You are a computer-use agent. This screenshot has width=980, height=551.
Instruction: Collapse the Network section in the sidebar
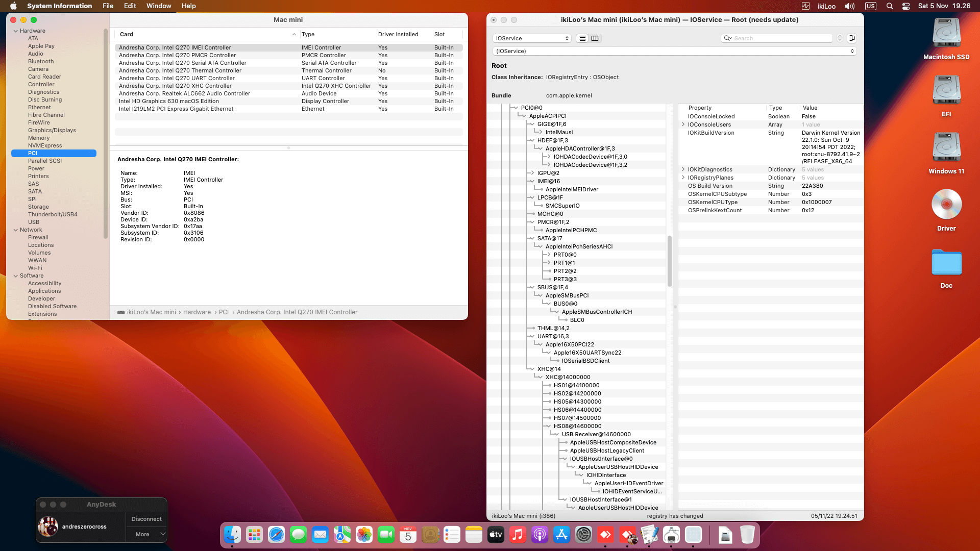pos(15,230)
